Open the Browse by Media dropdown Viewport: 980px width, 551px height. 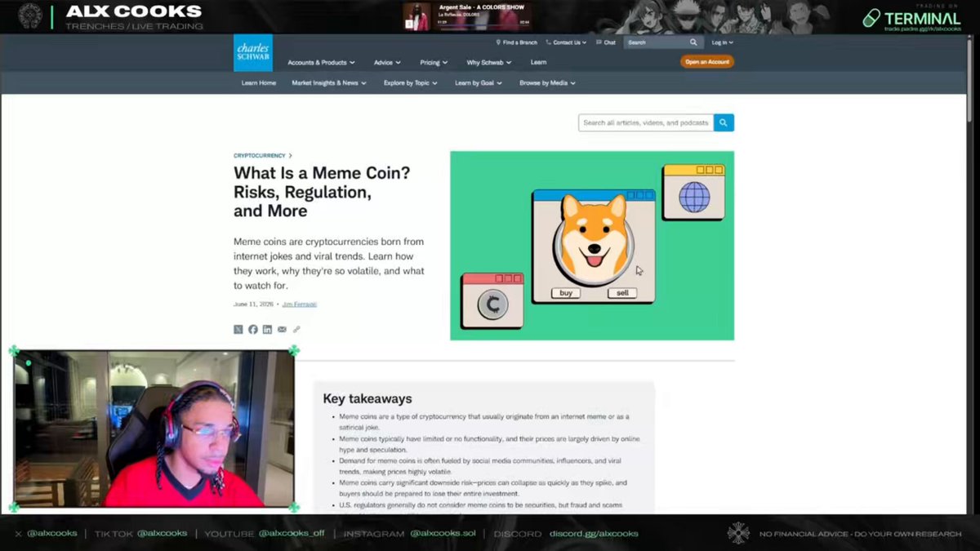[x=547, y=83]
